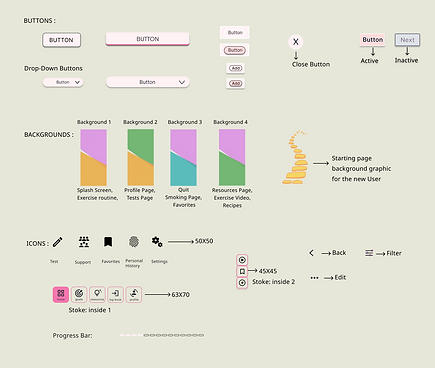435x368 pixels.
Task: Select the Background 3 pink-teal thumbnail
Action: (x=183, y=157)
